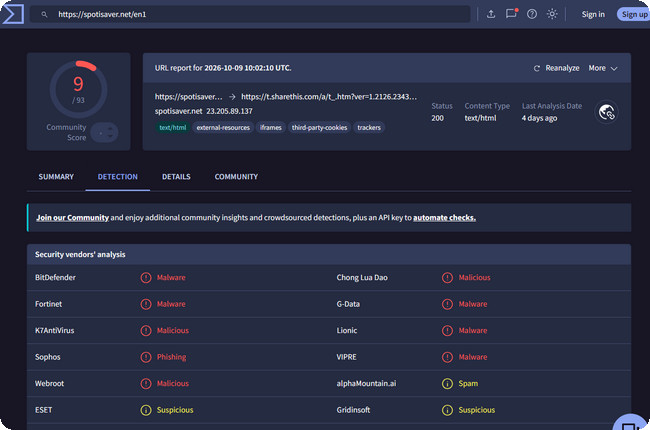Open the floating chat button
Viewport: 650px width, 430px height.
pos(631,422)
